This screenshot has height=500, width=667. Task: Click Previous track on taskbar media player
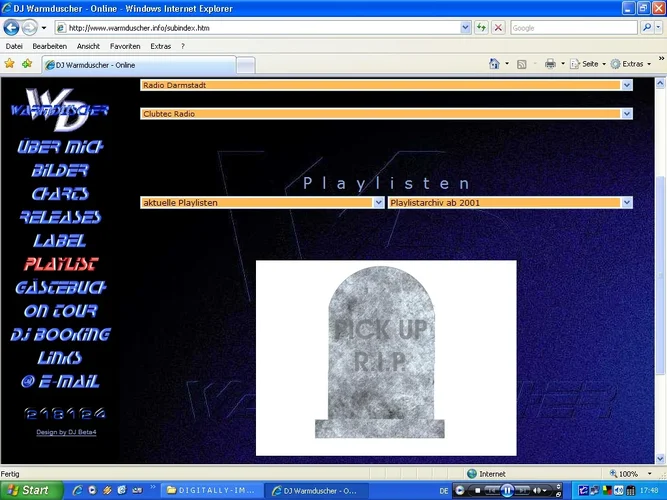(492, 491)
